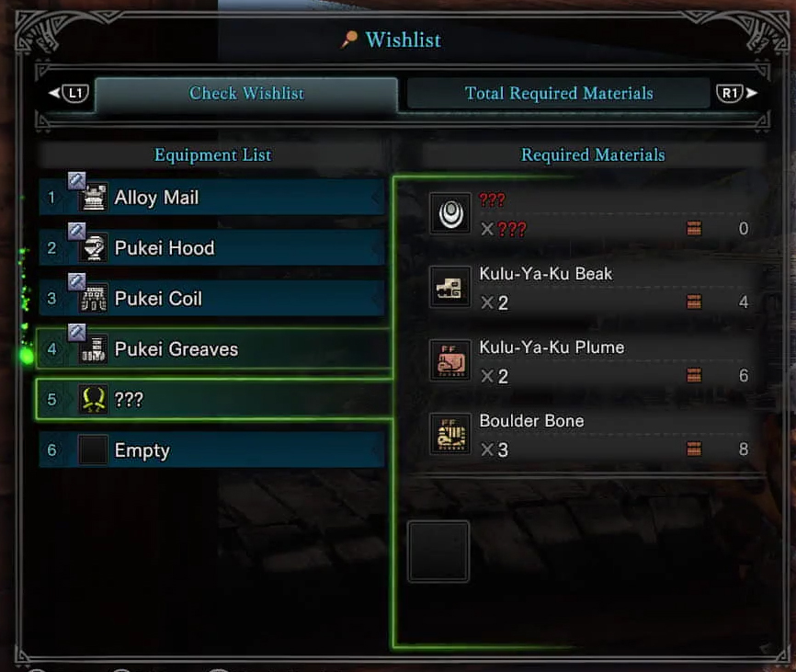Click the Pukei Coil waist armor icon

click(94, 299)
